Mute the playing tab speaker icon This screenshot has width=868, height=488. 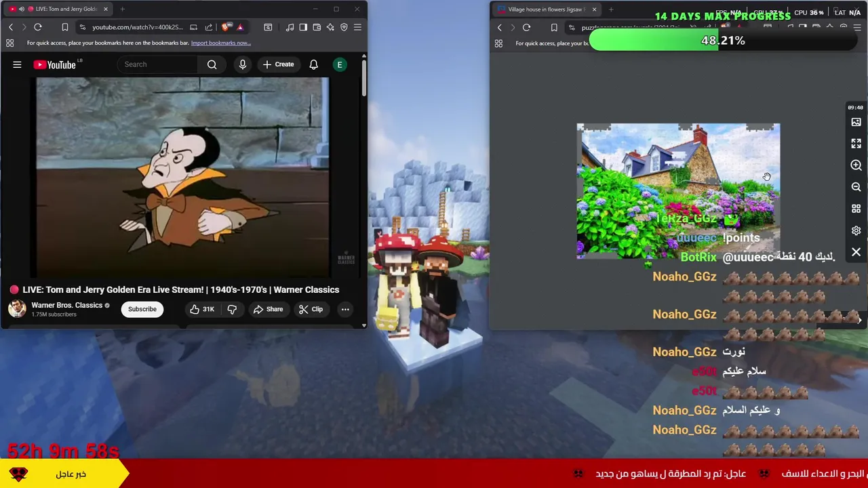pos(21,9)
